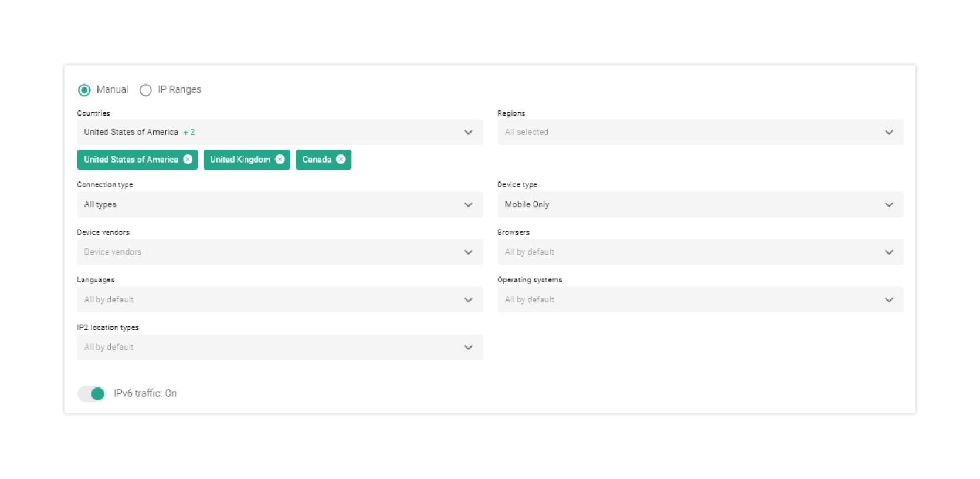Open the Regions dropdown
Viewport: 980px width, 479px height.
click(700, 133)
